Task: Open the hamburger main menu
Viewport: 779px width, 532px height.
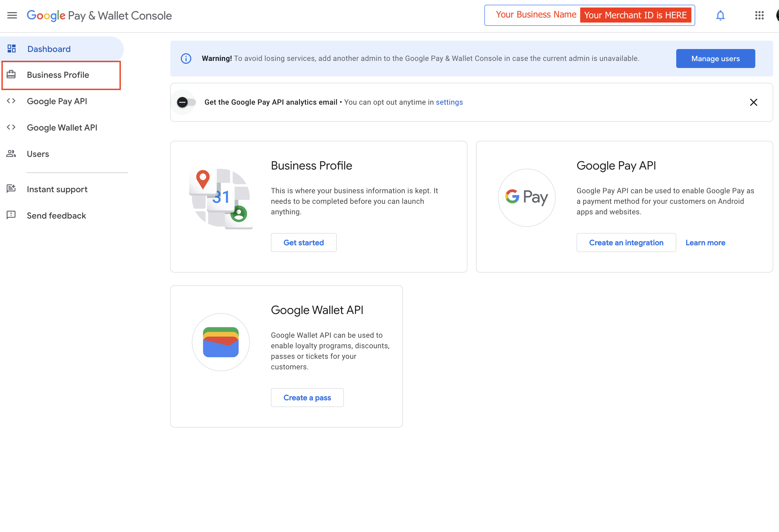Action: coord(12,15)
